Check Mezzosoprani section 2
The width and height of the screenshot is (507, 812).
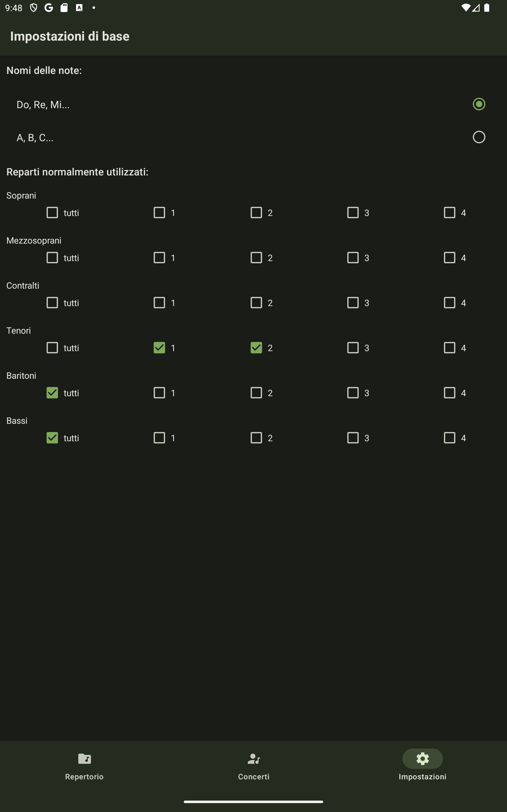tap(256, 257)
